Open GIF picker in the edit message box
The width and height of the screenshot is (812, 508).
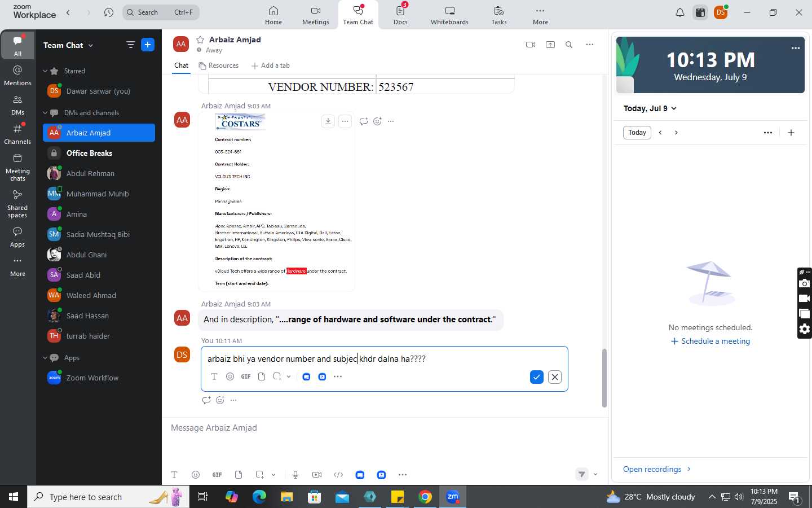pos(246,376)
